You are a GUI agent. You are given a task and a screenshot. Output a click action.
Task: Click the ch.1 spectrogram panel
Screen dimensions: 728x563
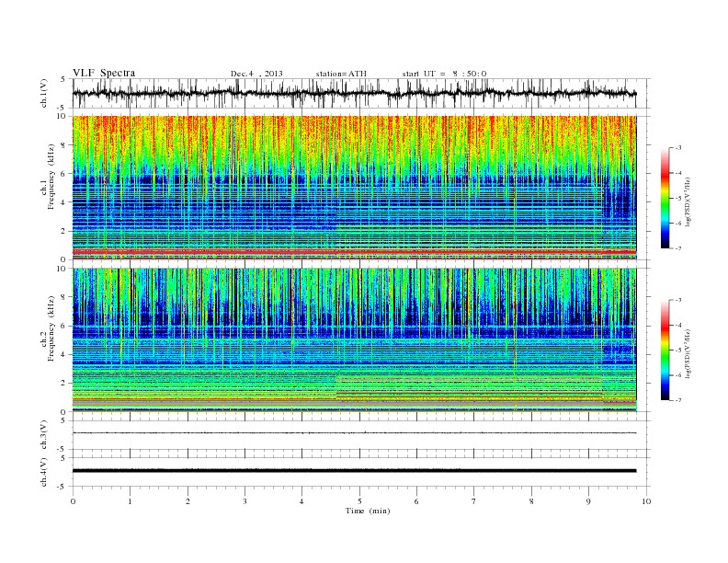pyautogui.click(x=354, y=188)
